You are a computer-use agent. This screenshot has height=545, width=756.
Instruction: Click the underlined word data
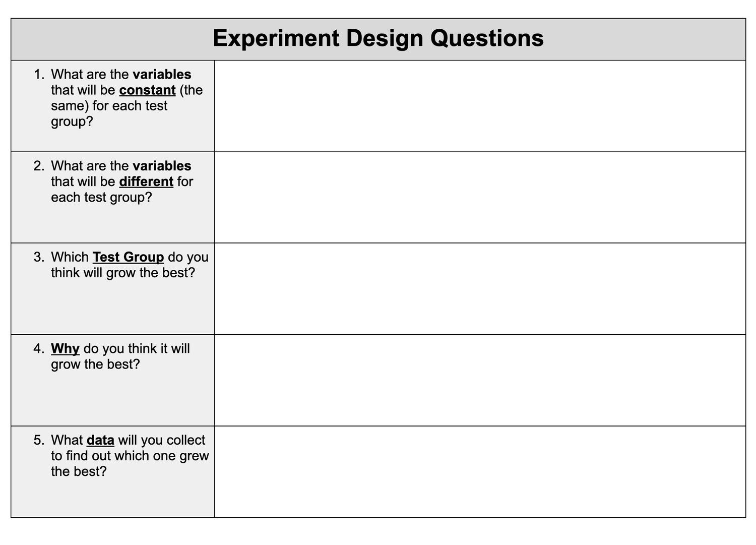click(x=100, y=440)
